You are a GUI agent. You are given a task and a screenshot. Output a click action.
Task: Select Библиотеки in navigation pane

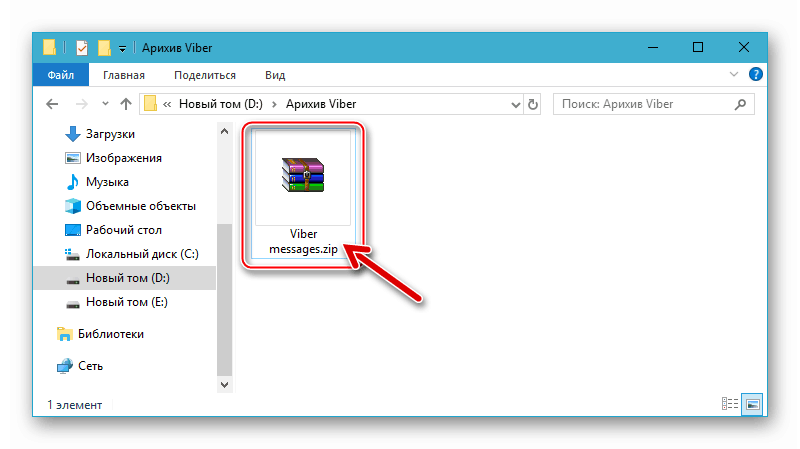(111, 334)
